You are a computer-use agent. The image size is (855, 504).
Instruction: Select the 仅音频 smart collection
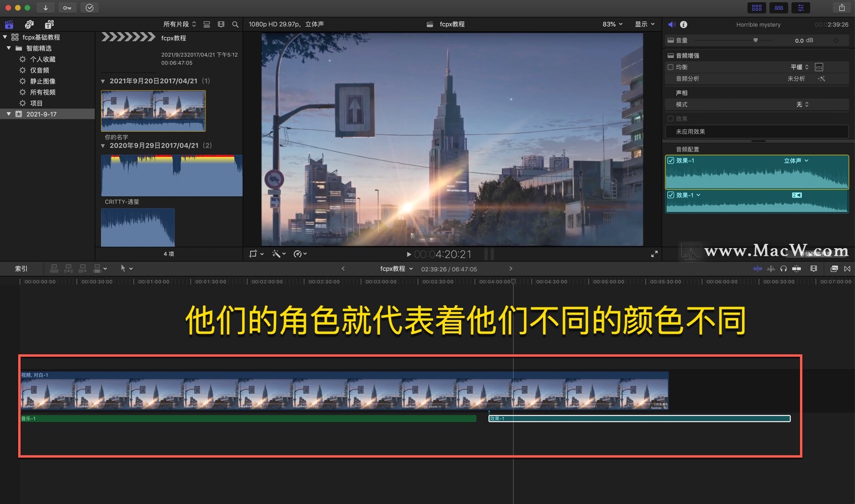click(x=40, y=70)
